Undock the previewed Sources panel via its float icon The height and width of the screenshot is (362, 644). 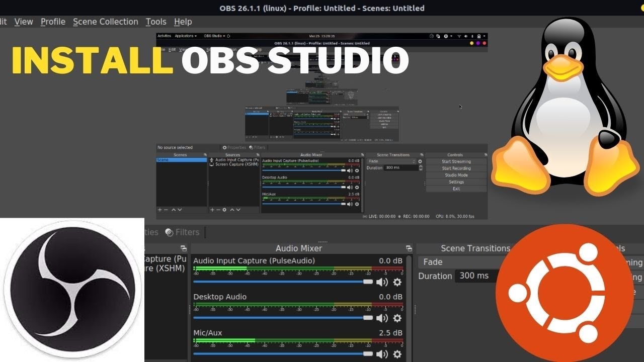pos(258,155)
